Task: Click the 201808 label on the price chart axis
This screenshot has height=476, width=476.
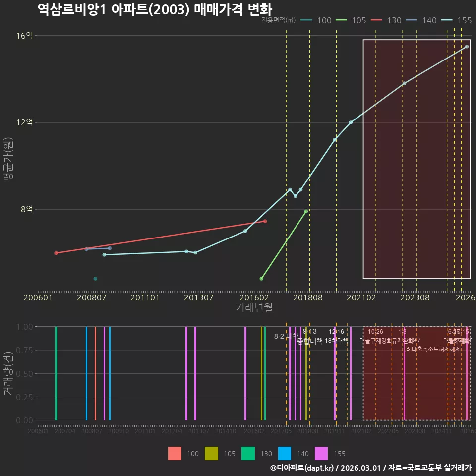Action: pyautogui.click(x=308, y=297)
